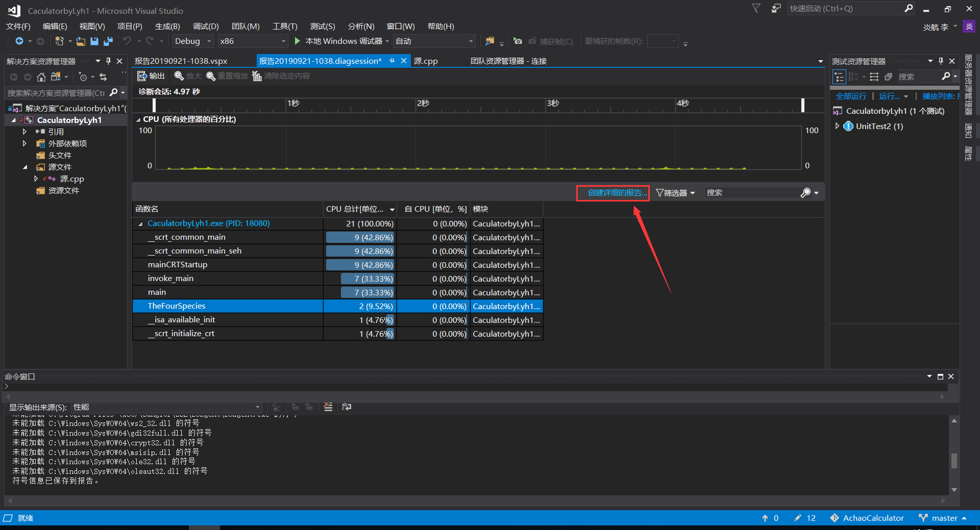Viewport: 980px width, 530px height.
Task: Click the 播放列表 playlist link
Action: coord(940,96)
